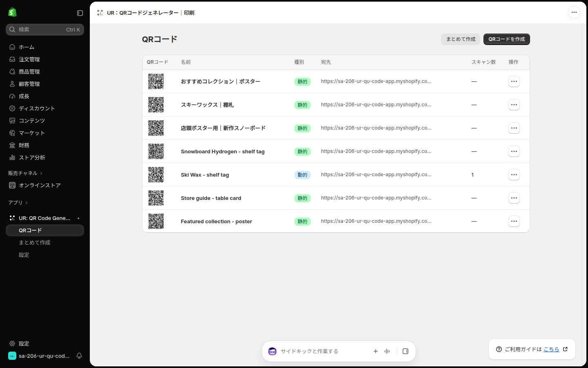Open row actions for 店頭ポスター用｜新作スノーボード
Image resolution: width=588 pixels, height=368 pixels.
click(x=514, y=128)
